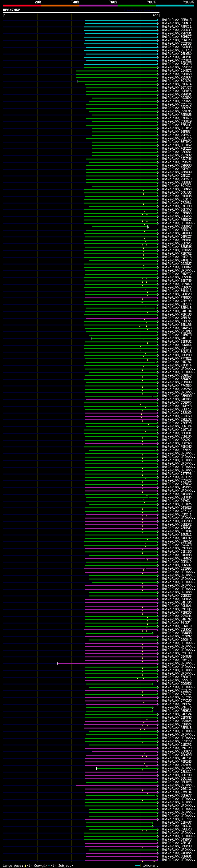Image resolution: width=197 pixels, height=868 pixels.
Task: Pick the UniRef100_C5XSR1 label
Action: pyautogui.click(x=177, y=162)
